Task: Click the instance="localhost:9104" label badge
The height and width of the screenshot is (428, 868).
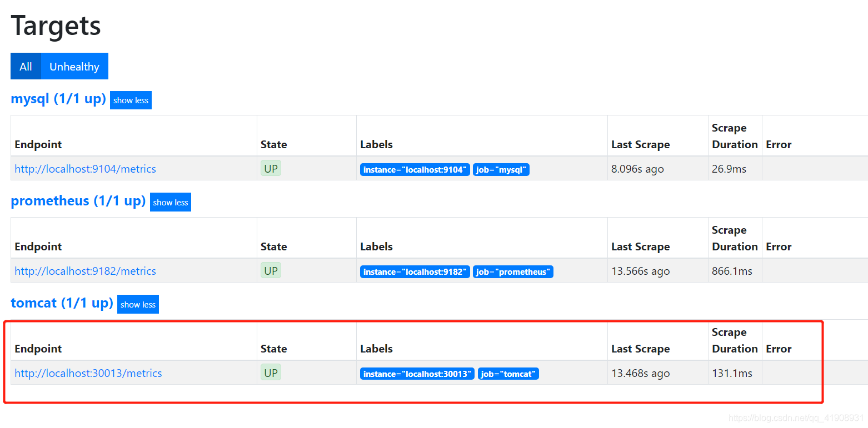Action: [x=415, y=170]
